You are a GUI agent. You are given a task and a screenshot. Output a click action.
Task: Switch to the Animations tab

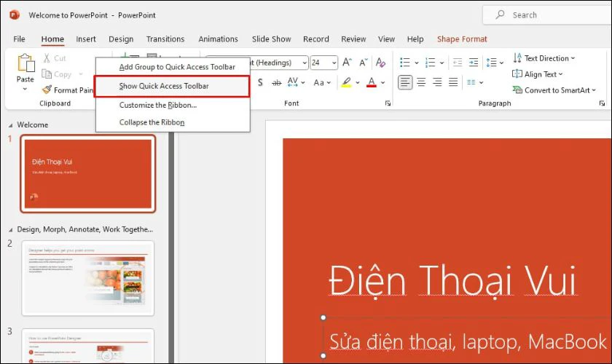[218, 39]
